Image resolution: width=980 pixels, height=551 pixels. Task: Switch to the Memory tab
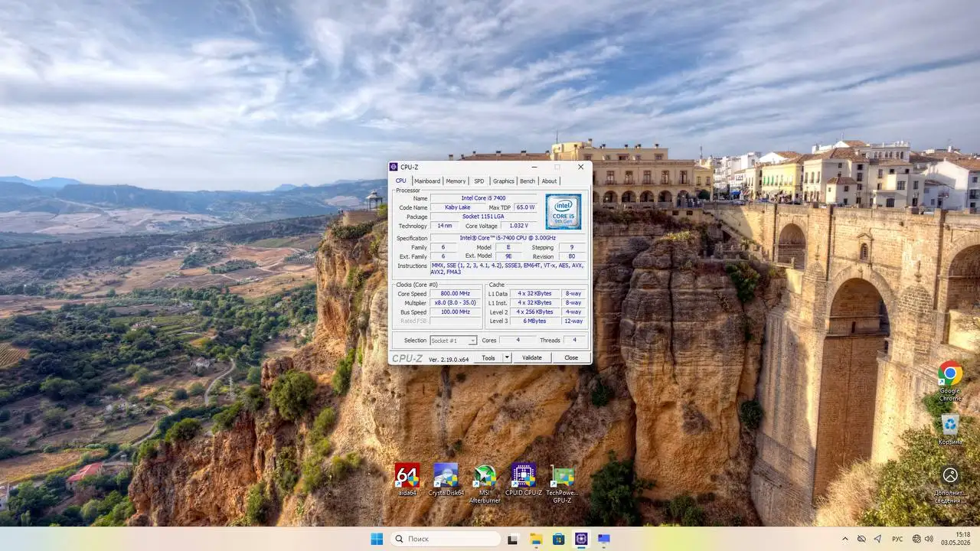point(456,181)
